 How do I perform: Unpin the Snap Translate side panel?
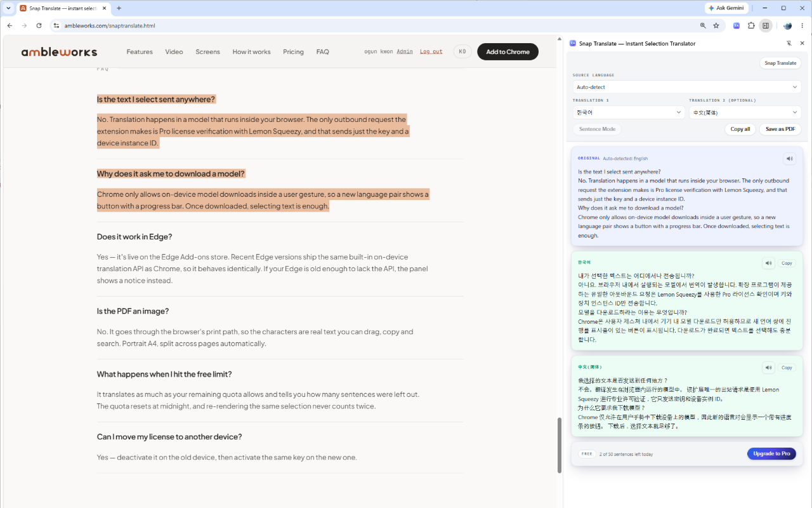pyautogui.click(x=789, y=43)
